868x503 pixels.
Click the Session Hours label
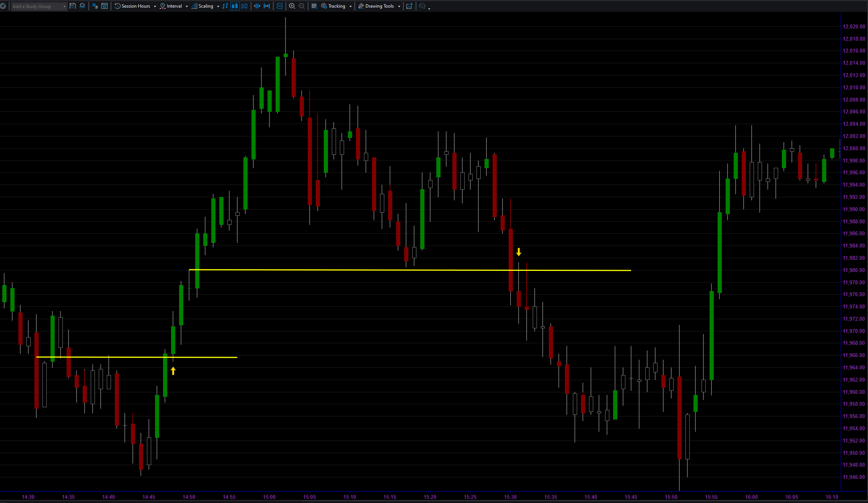135,6
